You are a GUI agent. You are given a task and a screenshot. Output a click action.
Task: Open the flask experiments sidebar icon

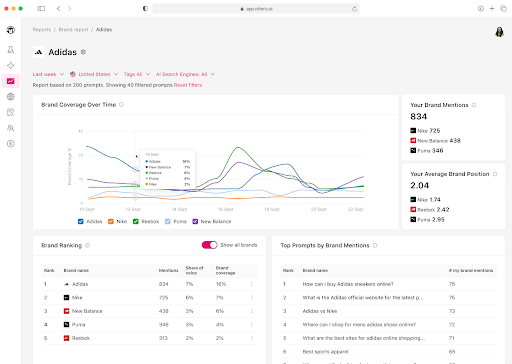[11, 50]
